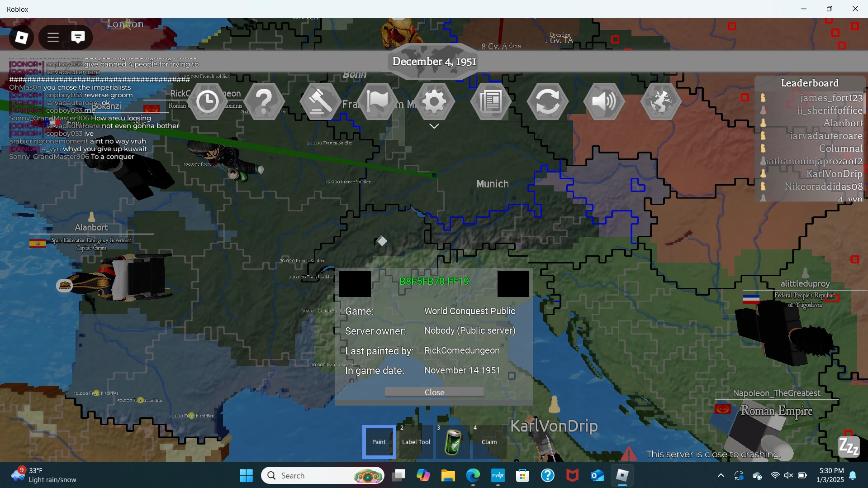Image resolution: width=868 pixels, height=488 pixels.
Task: Click the clock hexagon icon
Action: (208, 101)
